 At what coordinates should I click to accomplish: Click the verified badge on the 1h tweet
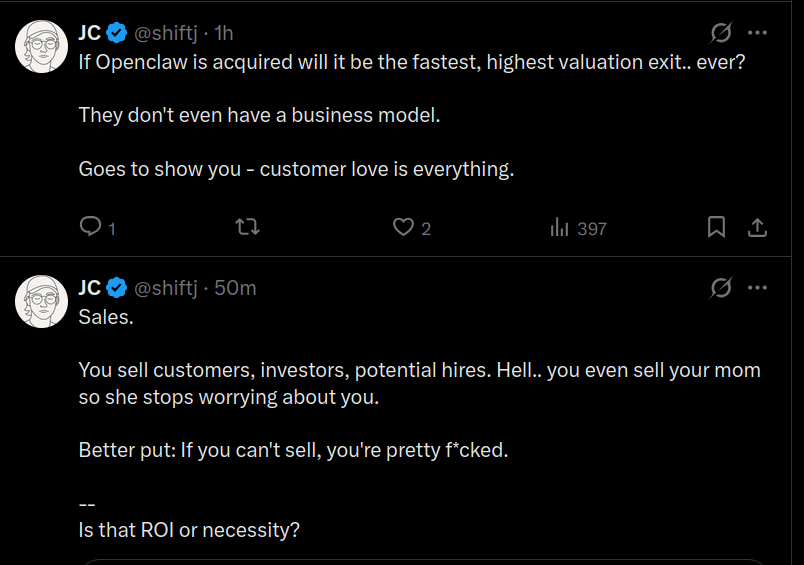[116, 33]
